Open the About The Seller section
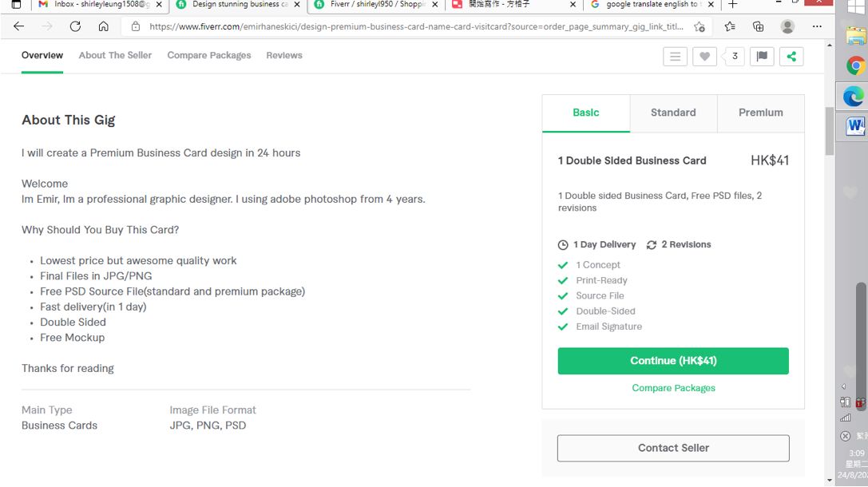868x487 pixels. pyautogui.click(x=115, y=55)
